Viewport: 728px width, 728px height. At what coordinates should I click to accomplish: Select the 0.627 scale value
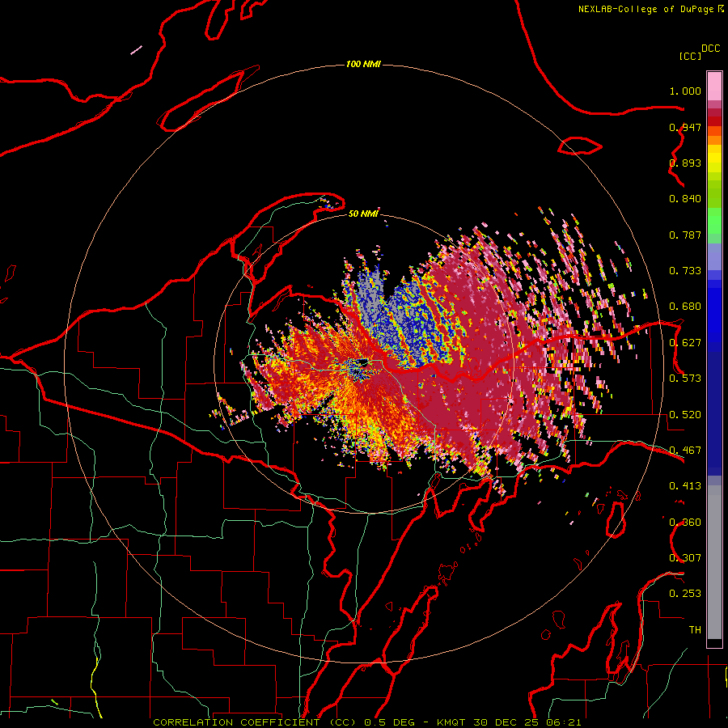pyautogui.click(x=685, y=343)
